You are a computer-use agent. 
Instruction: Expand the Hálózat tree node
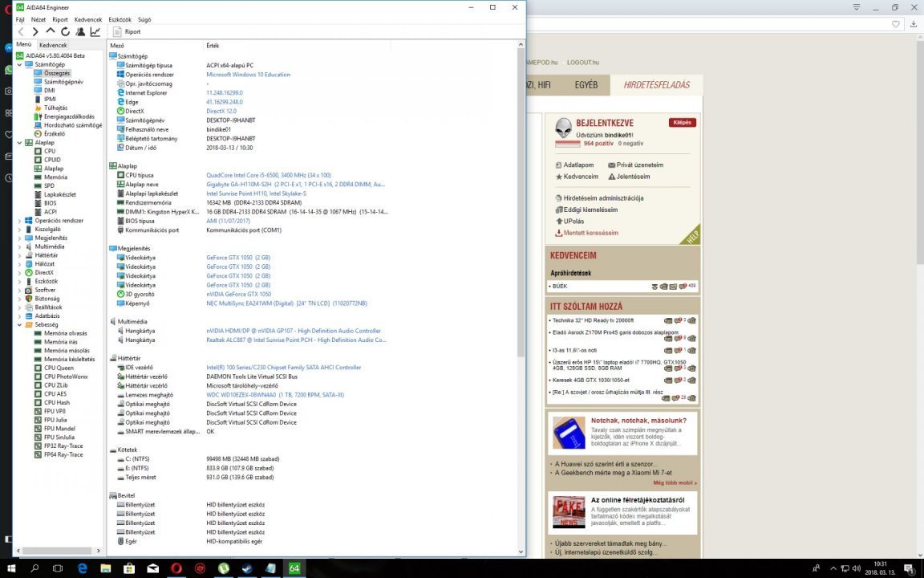19,264
